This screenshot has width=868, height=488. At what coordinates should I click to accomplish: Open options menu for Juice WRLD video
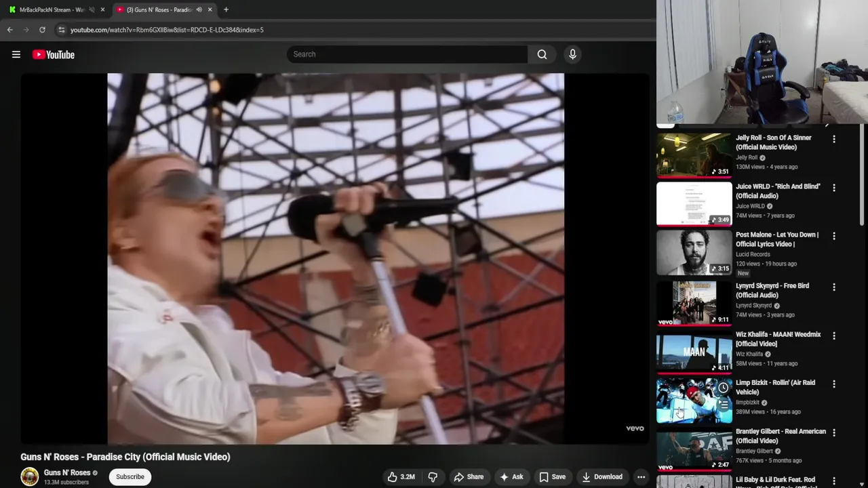(834, 188)
